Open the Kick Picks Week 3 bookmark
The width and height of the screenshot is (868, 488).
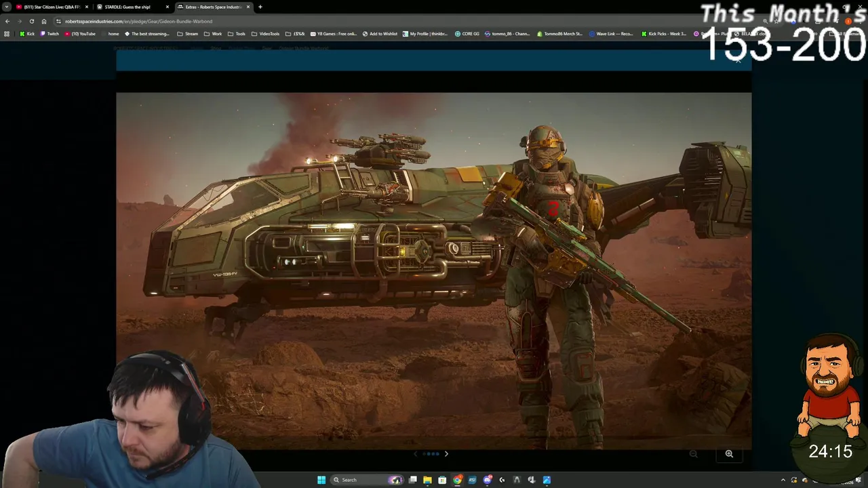pos(664,34)
